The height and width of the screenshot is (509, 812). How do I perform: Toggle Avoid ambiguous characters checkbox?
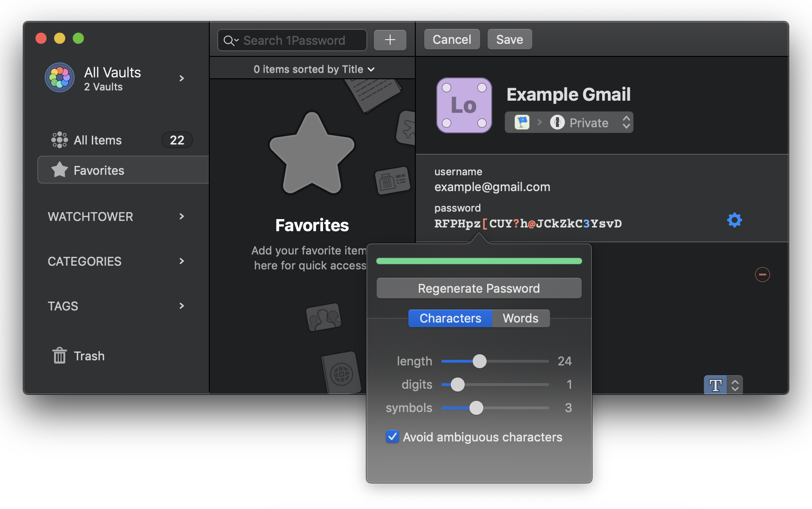[x=392, y=437]
